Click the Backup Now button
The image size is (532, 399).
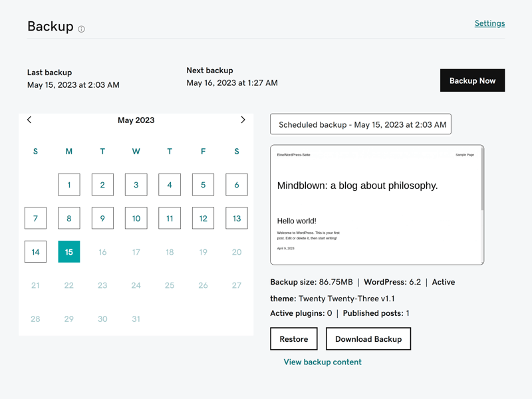point(472,80)
